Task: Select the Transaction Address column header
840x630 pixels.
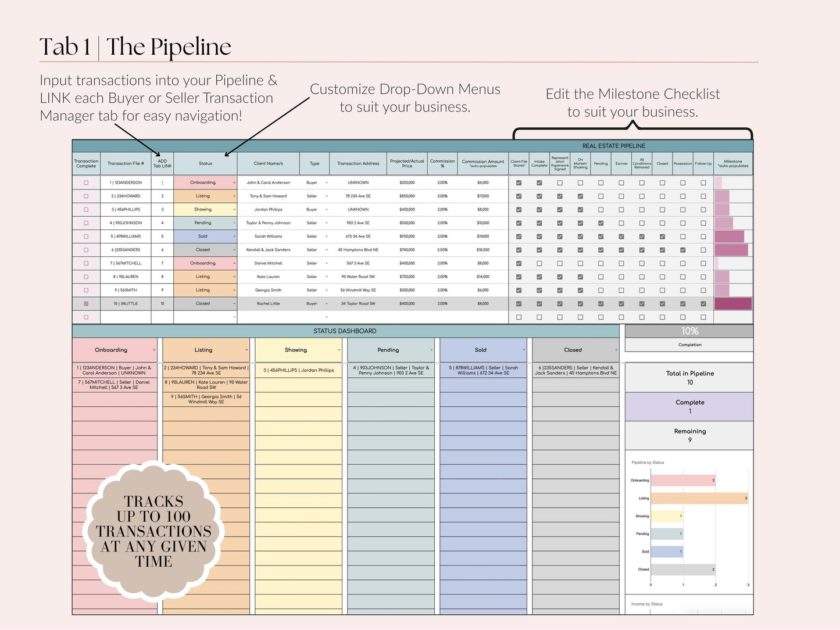Action: pyautogui.click(x=358, y=163)
